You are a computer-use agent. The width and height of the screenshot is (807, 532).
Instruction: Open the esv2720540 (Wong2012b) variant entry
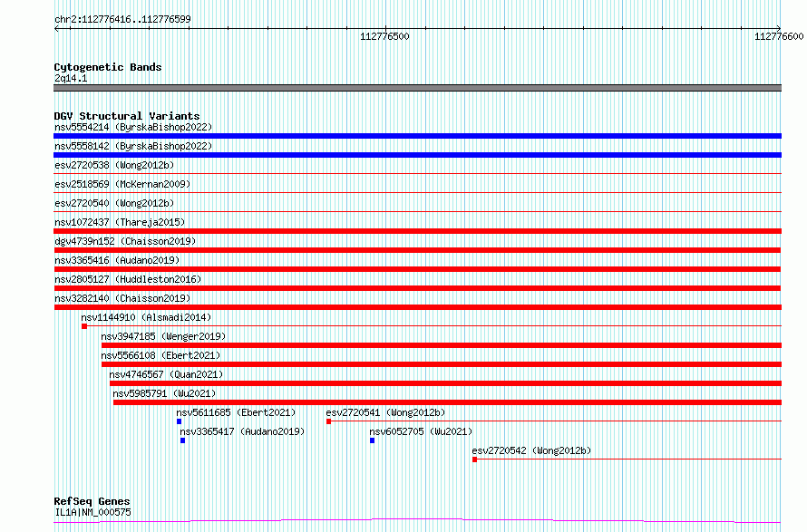(x=114, y=203)
